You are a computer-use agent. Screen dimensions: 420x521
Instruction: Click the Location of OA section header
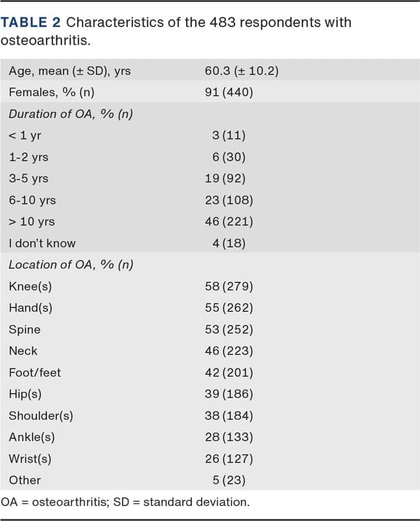[71, 264]
